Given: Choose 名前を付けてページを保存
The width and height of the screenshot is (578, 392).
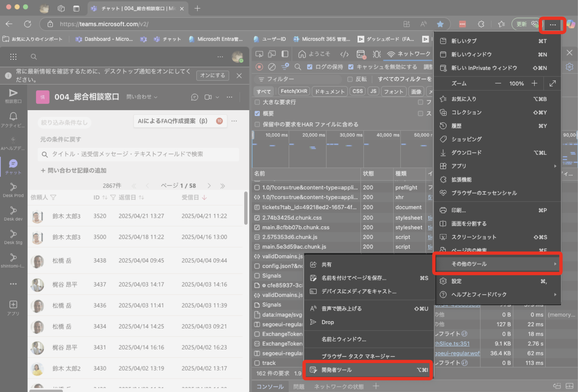Looking at the screenshot, I should point(368,278).
